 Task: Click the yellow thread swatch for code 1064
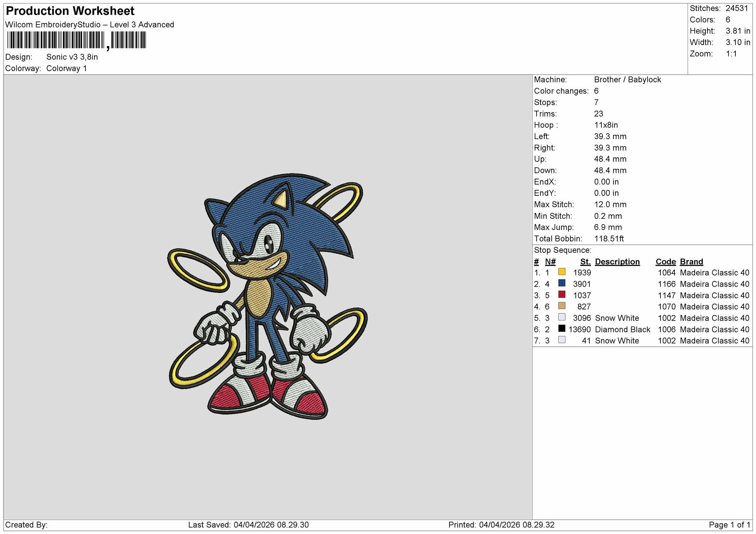562,272
